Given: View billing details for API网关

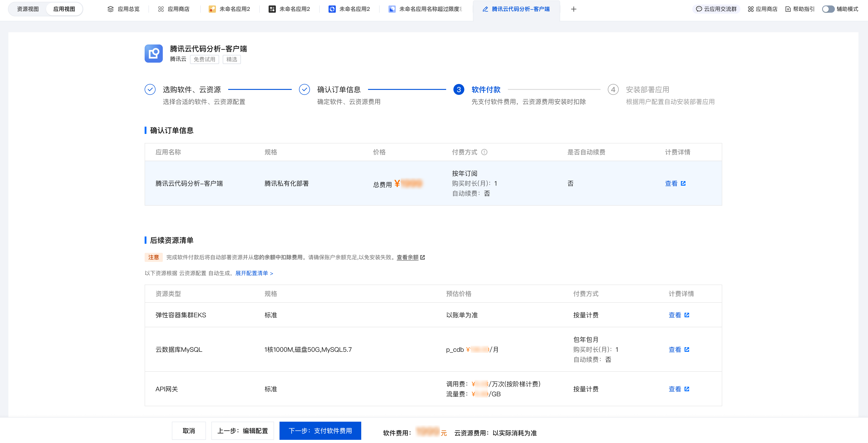Looking at the screenshot, I should tap(675, 389).
